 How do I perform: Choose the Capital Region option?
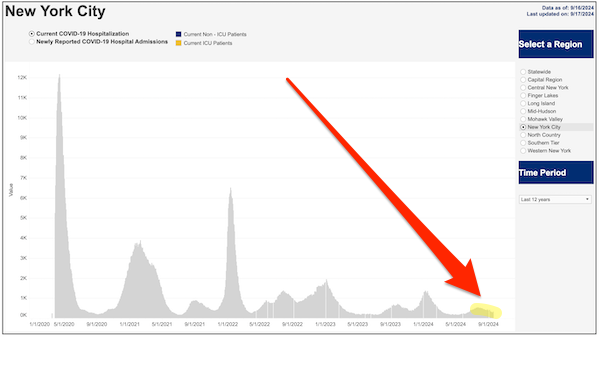(523, 80)
